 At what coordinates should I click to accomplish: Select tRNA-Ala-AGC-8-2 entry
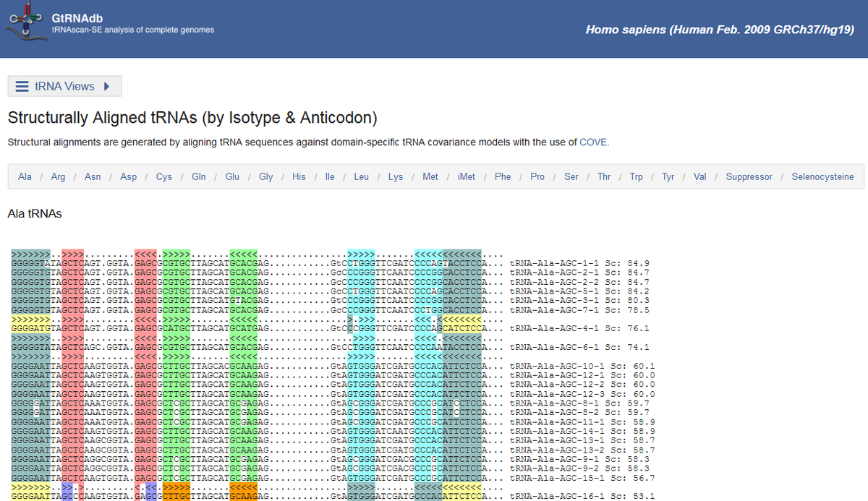coord(555,412)
